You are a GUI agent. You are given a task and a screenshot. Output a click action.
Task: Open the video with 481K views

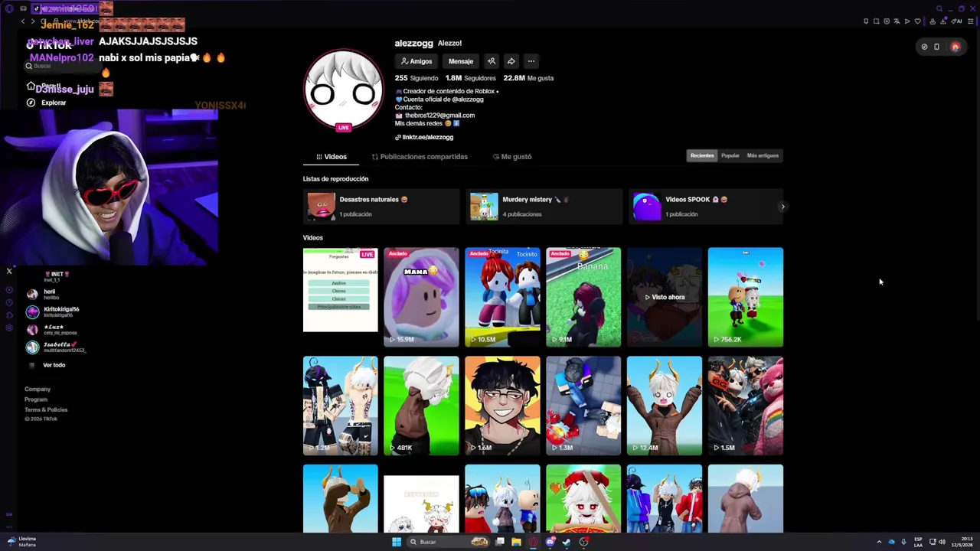pos(421,406)
